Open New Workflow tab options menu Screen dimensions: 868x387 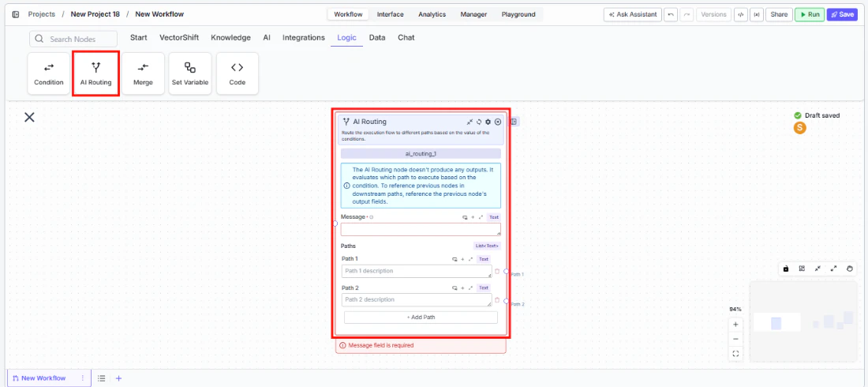click(x=83, y=378)
